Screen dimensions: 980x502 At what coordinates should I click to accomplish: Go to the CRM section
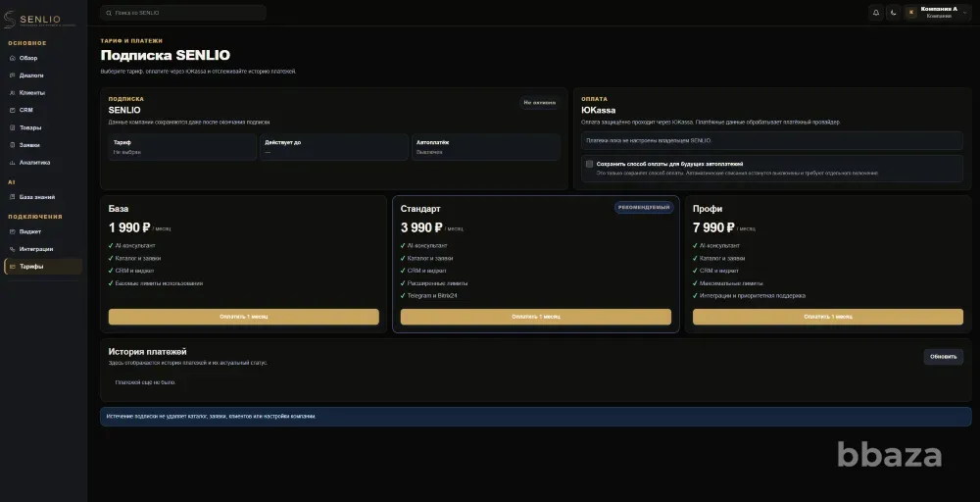42,110
